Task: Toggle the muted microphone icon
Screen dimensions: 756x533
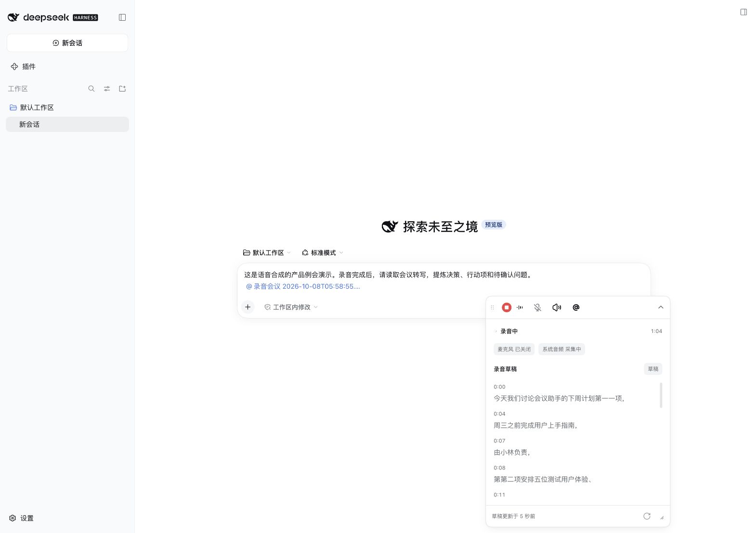Action: (538, 307)
